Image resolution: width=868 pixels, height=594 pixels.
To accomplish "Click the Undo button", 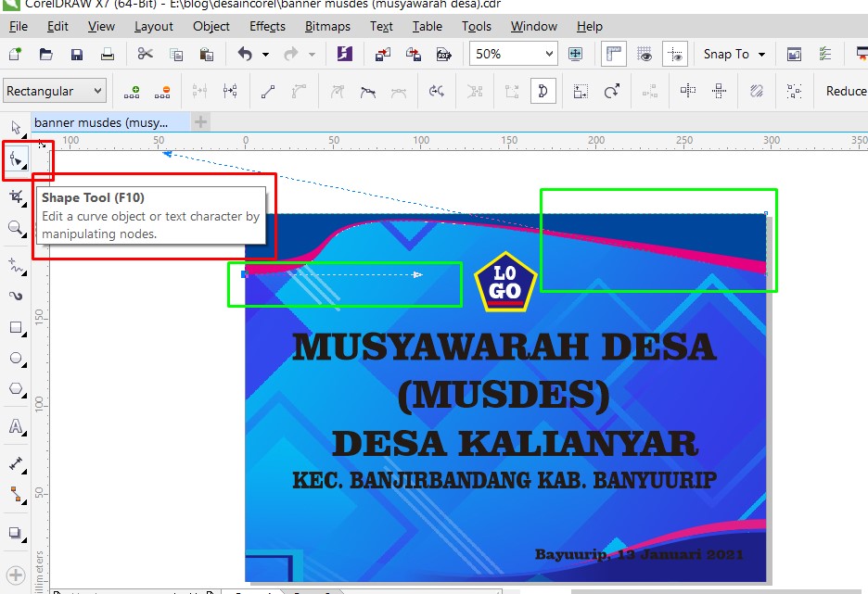I will pyautogui.click(x=246, y=55).
